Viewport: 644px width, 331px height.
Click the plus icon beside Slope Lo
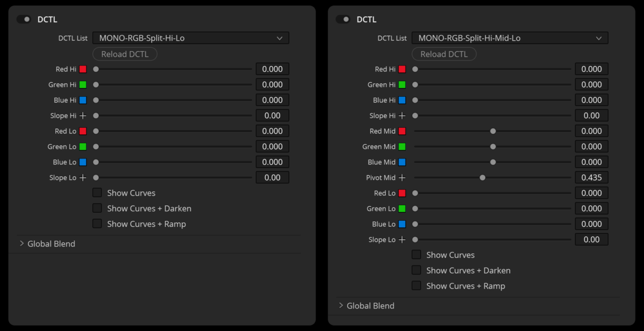pos(83,177)
